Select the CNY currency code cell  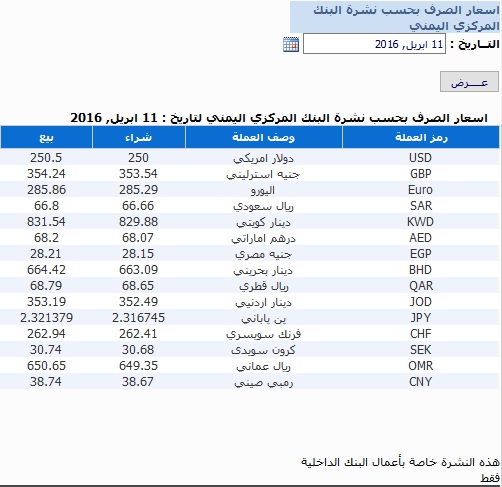[x=421, y=382]
